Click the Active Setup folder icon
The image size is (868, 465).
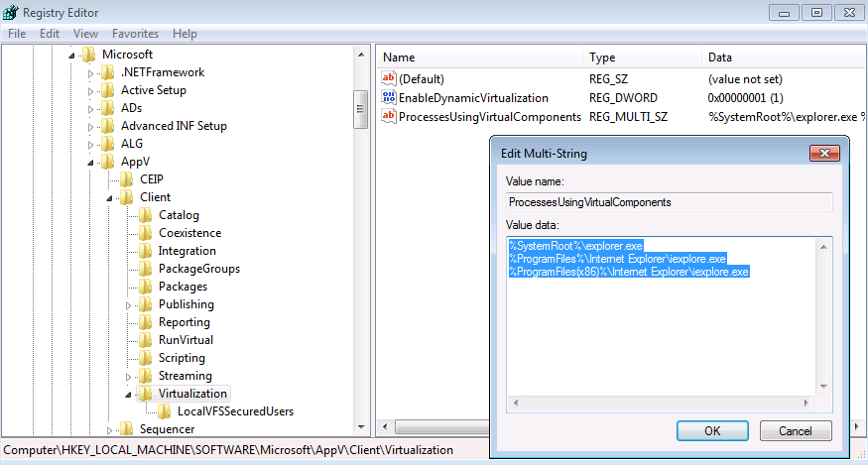click(107, 90)
